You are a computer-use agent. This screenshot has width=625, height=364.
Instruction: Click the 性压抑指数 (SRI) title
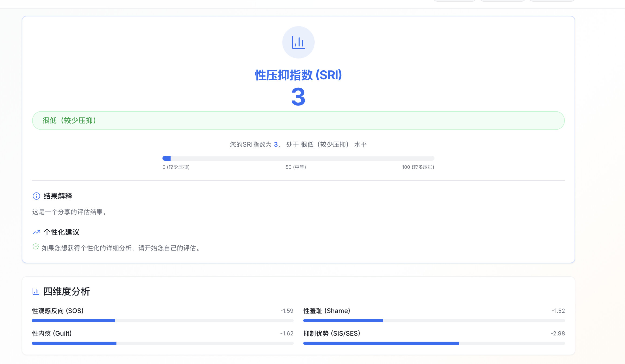pyautogui.click(x=298, y=75)
